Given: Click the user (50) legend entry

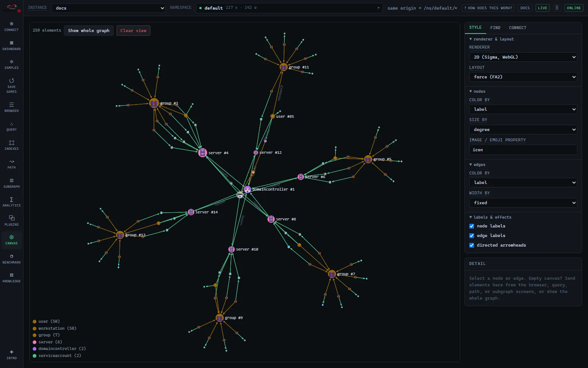Looking at the screenshot, I should 46,321.
